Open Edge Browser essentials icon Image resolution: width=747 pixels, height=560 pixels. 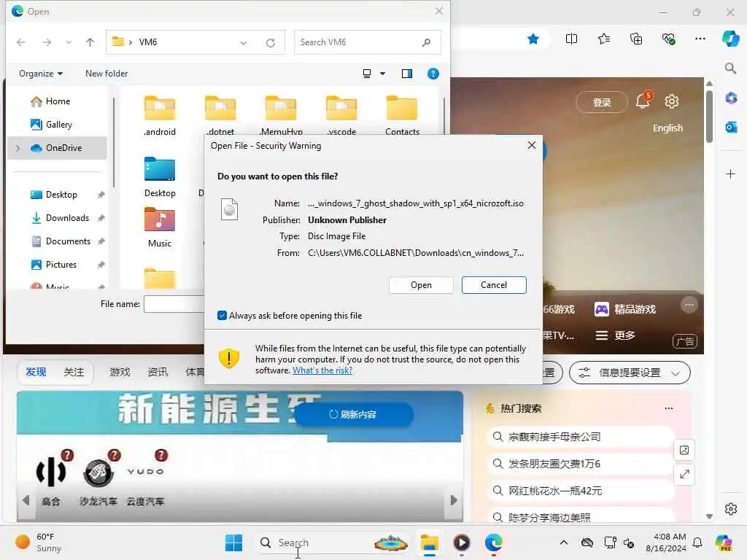pyautogui.click(x=668, y=39)
